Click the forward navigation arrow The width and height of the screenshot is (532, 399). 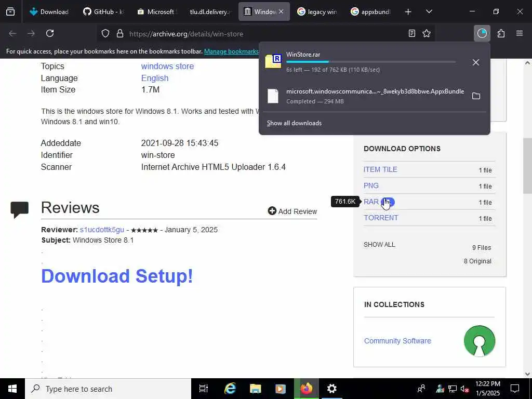[31, 34]
